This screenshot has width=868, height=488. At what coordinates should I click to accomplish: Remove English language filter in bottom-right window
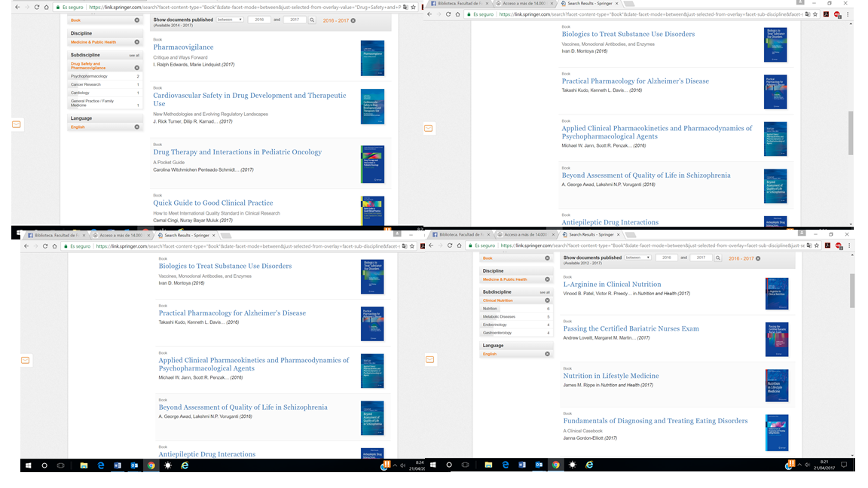click(x=547, y=354)
